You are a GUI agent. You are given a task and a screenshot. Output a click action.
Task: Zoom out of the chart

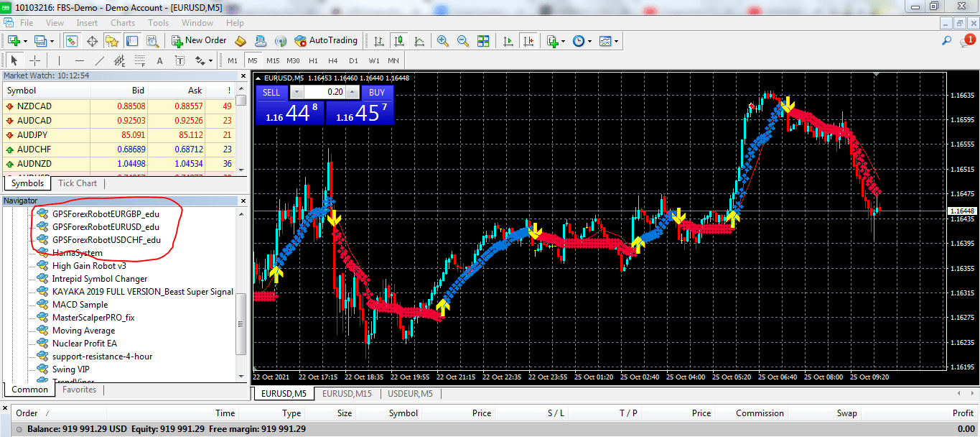point(463,41)
